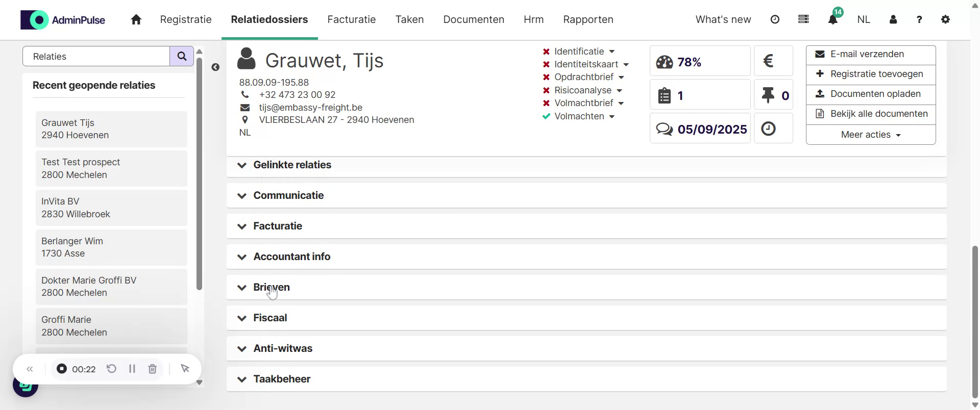Open the Facturatie top menu
The image size is (980, 410).
pyautogui.click(x=352, y=19)
